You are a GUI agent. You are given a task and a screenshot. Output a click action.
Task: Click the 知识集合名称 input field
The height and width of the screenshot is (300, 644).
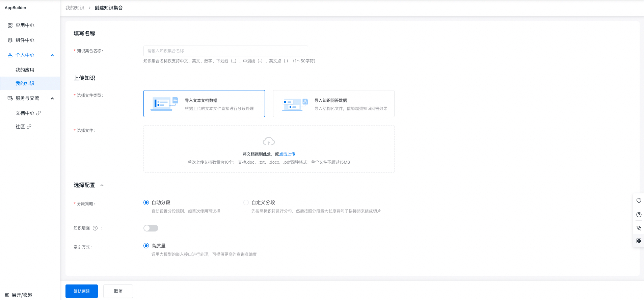tap(226, 51)
